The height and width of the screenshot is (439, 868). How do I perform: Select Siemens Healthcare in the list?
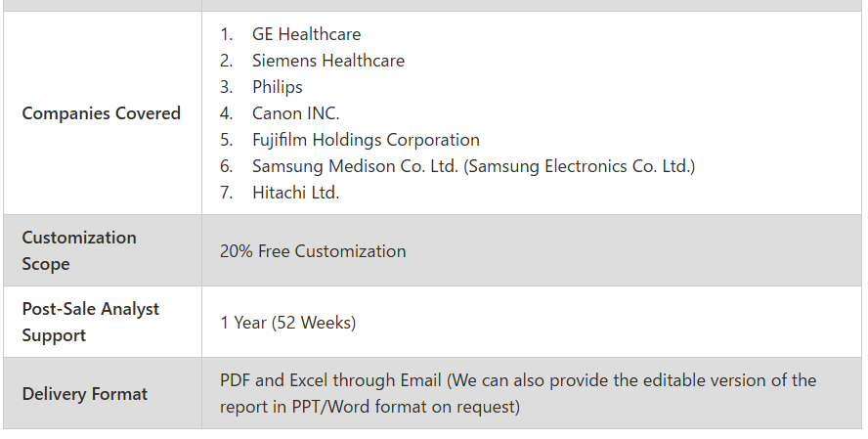pyautogui.click(x=328, y=61)
